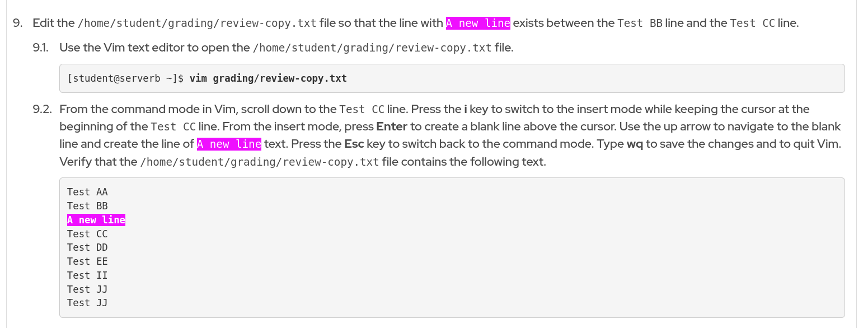
Task: Click highlighted "A new line" in output block
Action: tap(96, 220)
